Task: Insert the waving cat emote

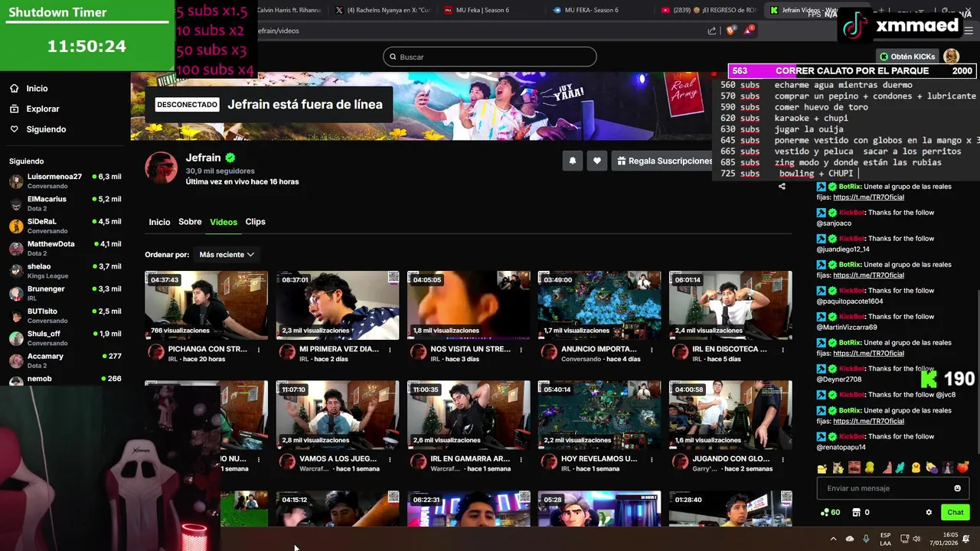Action: (x=838, y=468)
